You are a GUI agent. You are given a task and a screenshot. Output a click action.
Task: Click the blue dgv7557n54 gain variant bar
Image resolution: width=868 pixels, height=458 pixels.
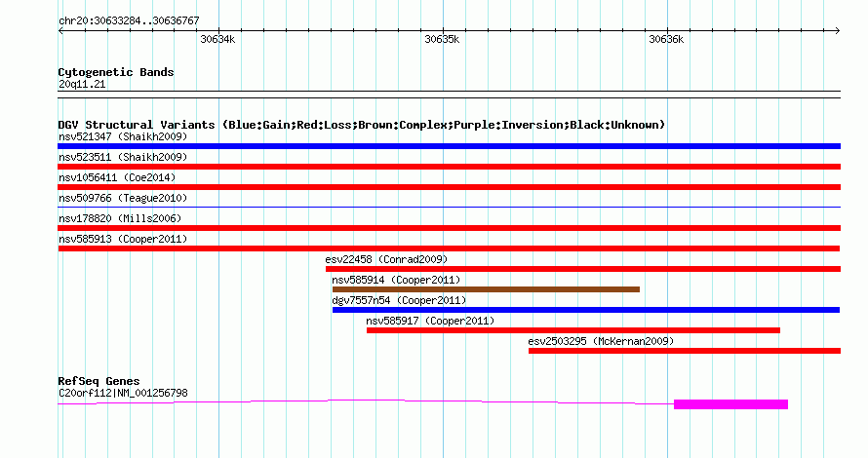[586, 310]
